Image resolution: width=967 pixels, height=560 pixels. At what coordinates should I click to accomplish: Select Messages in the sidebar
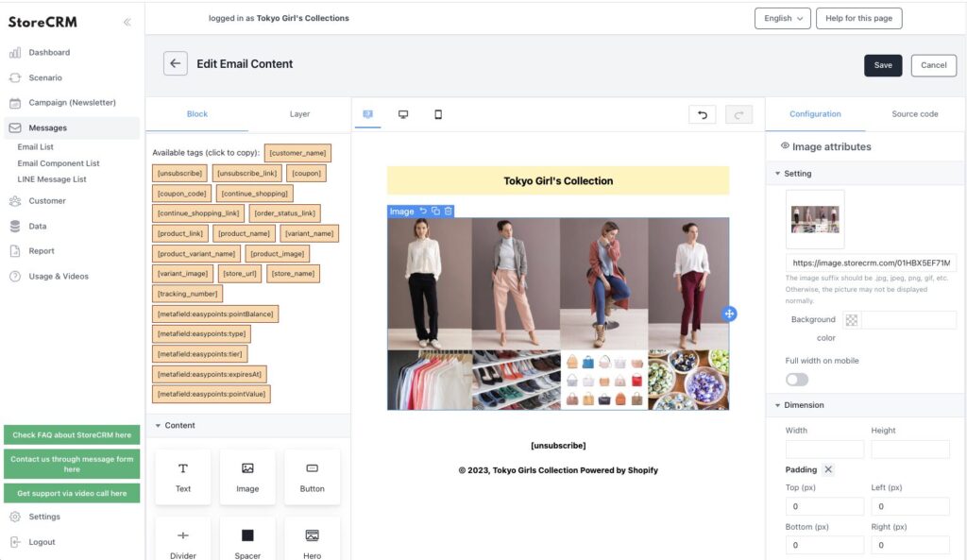tap(72, 127)
